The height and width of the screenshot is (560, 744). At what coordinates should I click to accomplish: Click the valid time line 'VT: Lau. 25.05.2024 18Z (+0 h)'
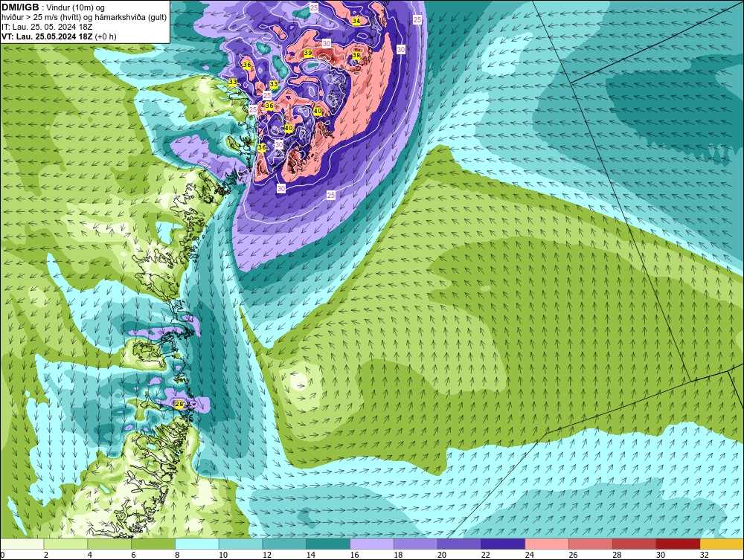(59, 36)
